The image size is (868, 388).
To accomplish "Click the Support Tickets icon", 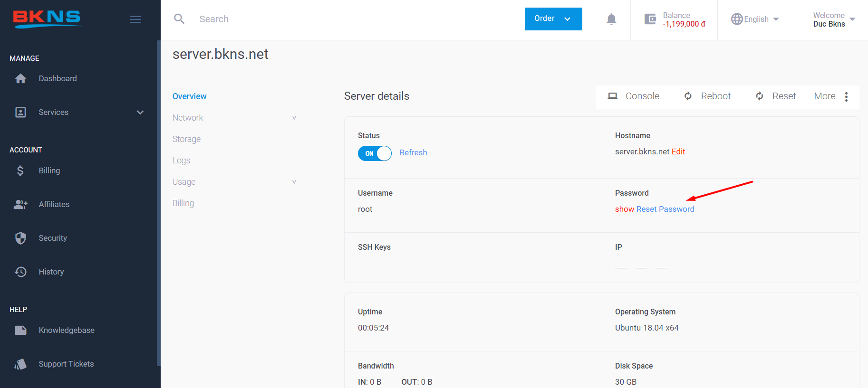I will click(x=20, y=364).
